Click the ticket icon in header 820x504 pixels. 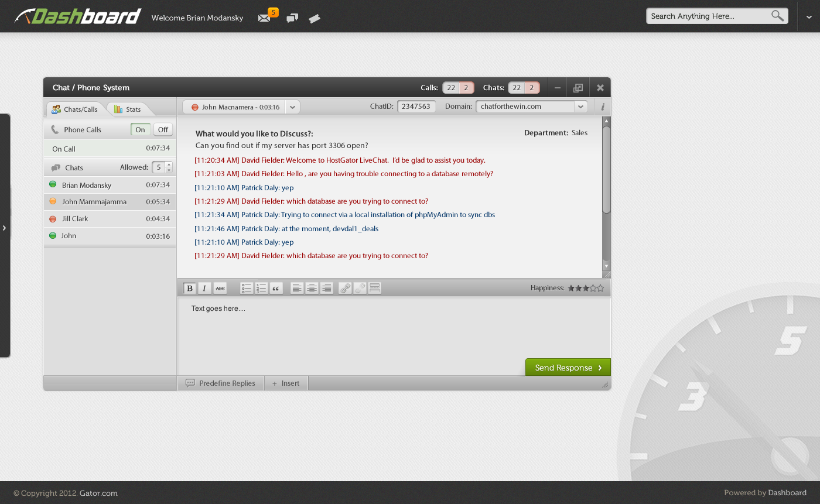click(x=315, y=19)
